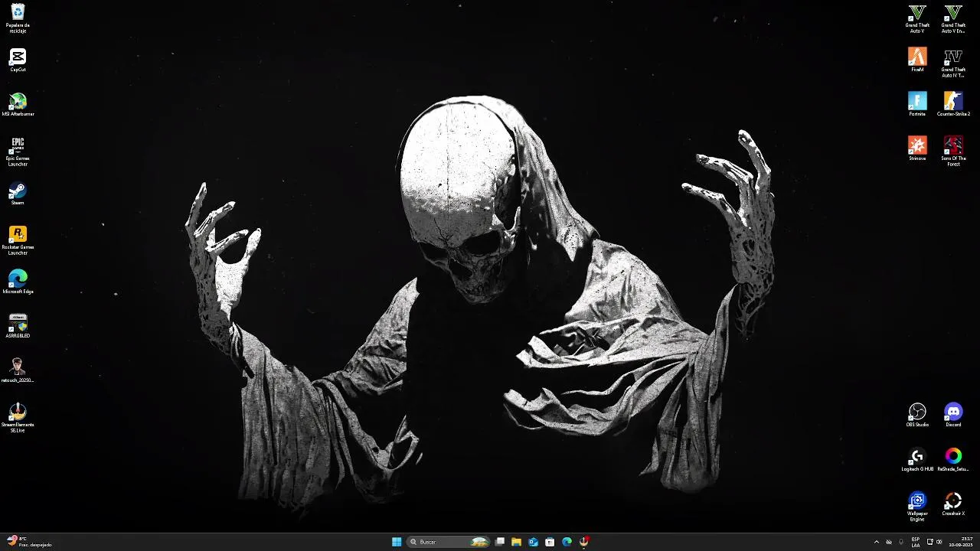Open Outlook from the taskbar
Screen dimensions: 980x551
534,542
